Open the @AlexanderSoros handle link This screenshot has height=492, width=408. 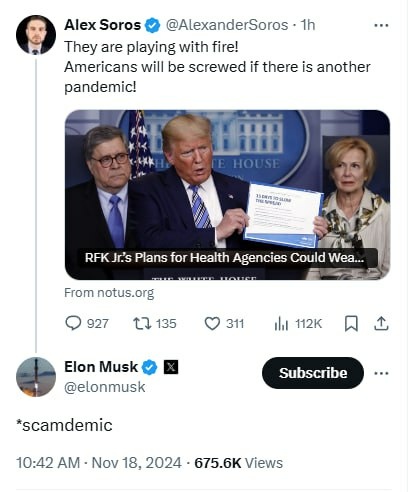tap(227, 25)
